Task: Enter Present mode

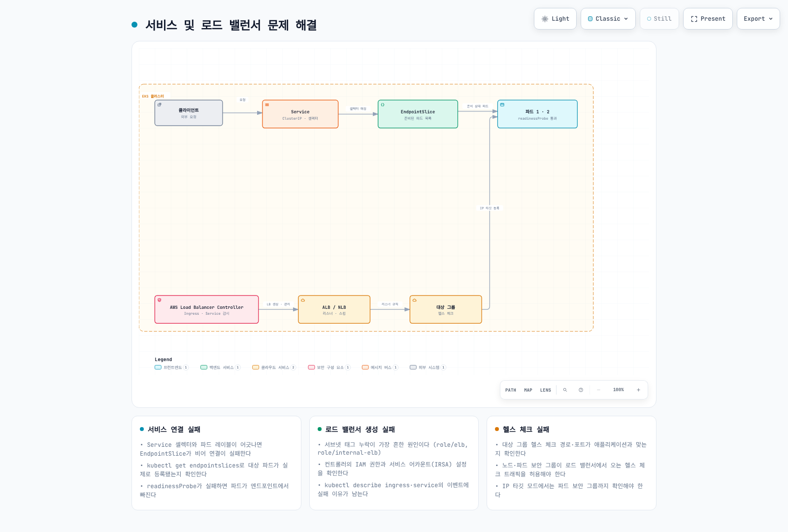Action: 708,19
